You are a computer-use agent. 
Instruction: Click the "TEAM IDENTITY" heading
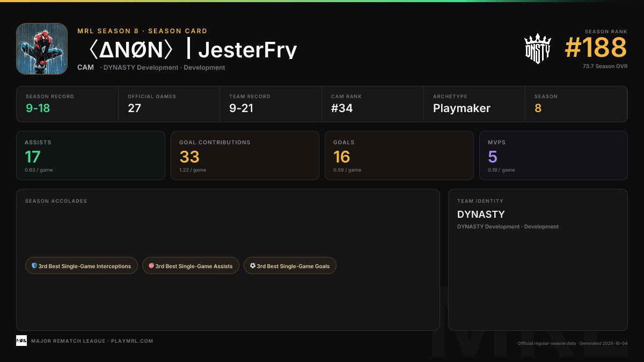tap(480, 201)
